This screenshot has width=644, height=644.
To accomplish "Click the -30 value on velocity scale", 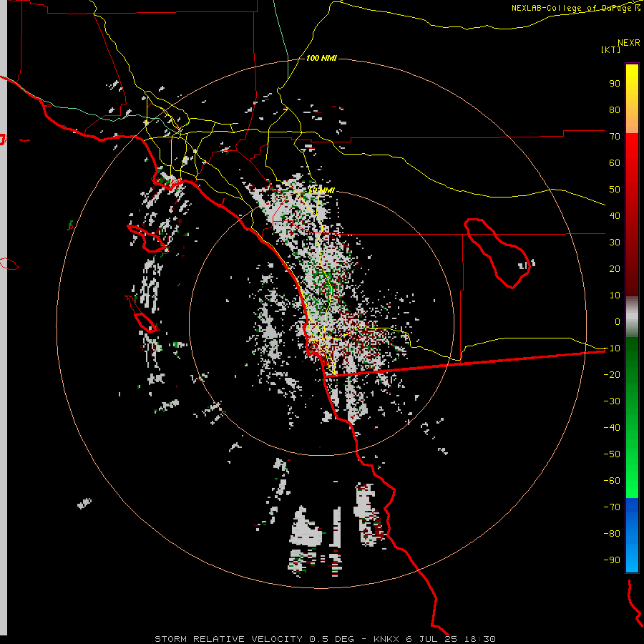I will (x=612, y=401).
